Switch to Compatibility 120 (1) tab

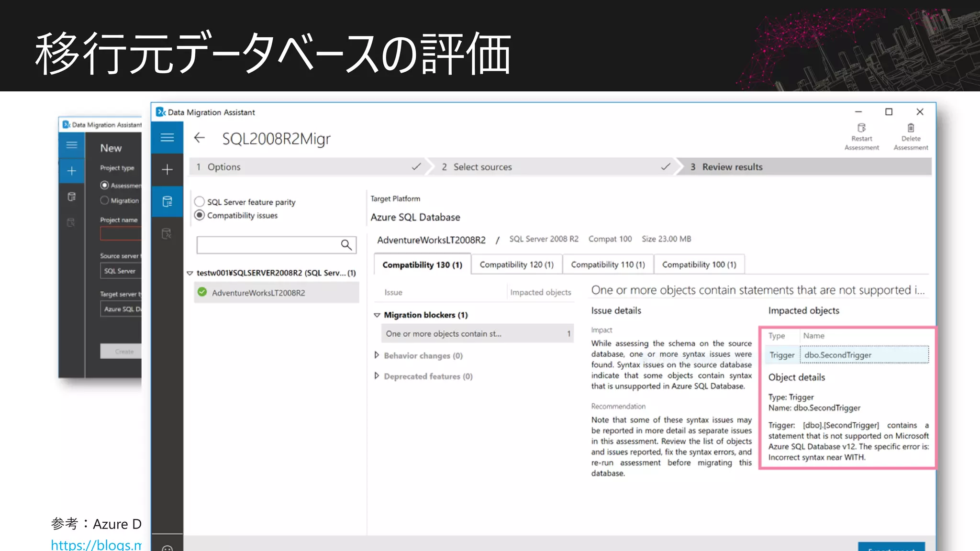pos(516,264)
